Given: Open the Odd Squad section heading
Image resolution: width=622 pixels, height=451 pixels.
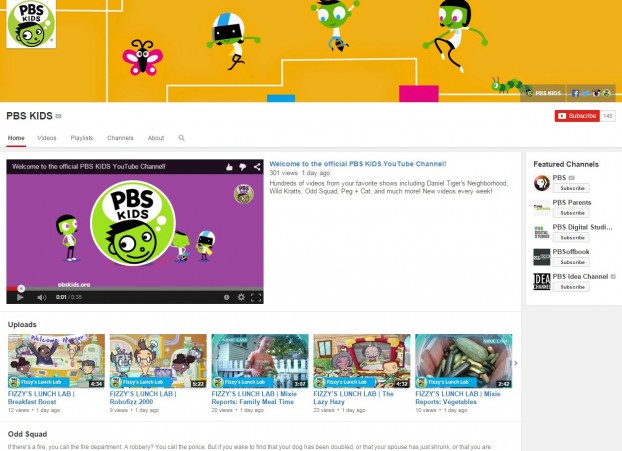Looking at the screenshot, I should click(x=27, y=434).
